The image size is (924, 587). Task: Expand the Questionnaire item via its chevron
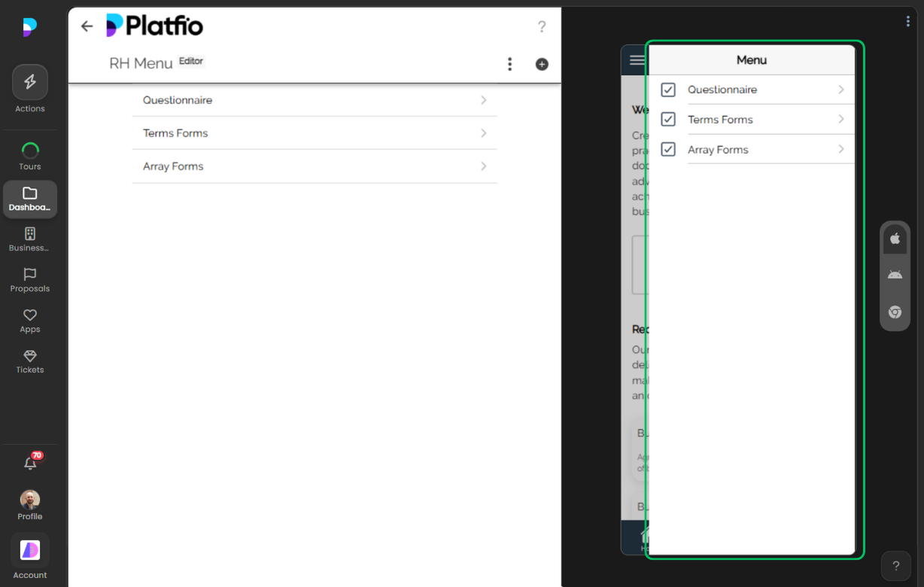click(841, 90)
